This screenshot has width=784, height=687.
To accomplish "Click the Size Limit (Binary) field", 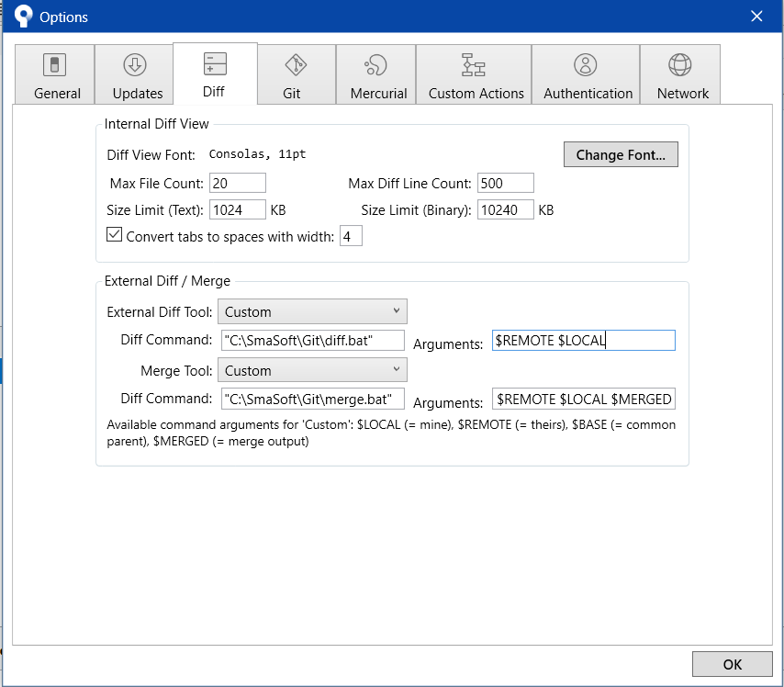I will click(x=506, y=209).
